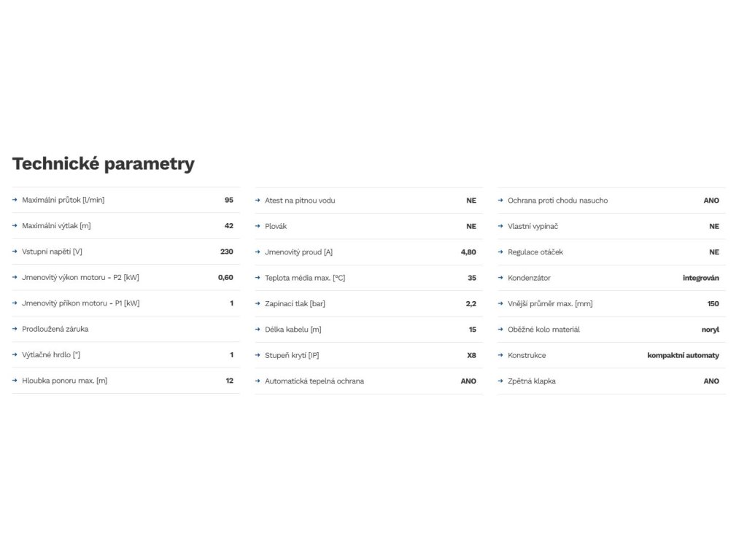Click the Automatická tepelná ochrana label

[314, 381]
